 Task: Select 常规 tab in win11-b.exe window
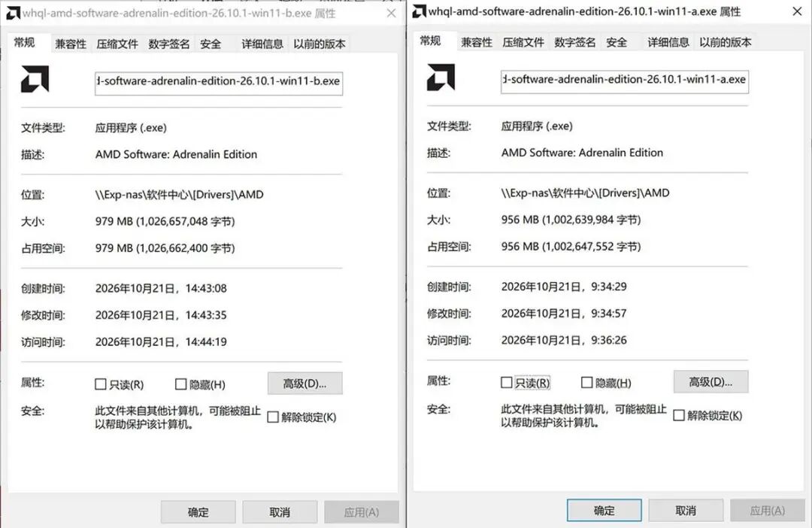24,42
